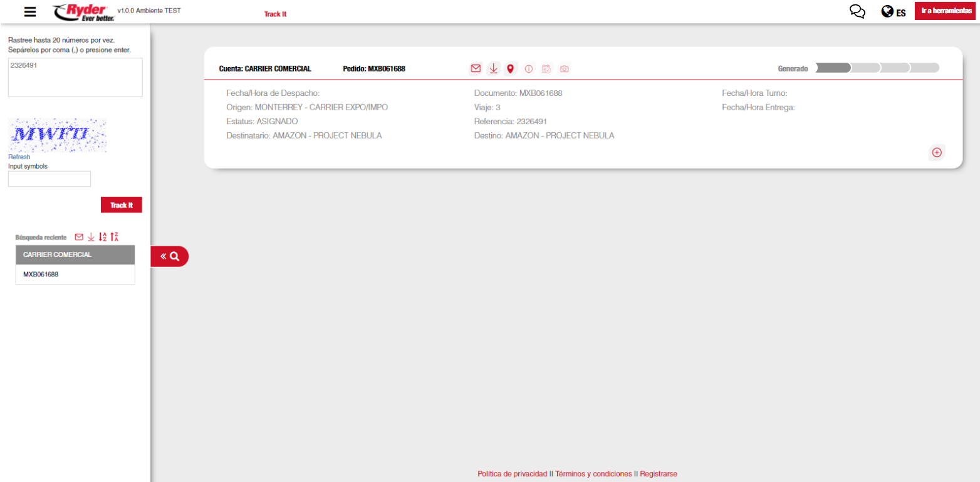This screenshot has width=980, height=482.
Task: Click the Ir a herramientas button
Action: 946,11
